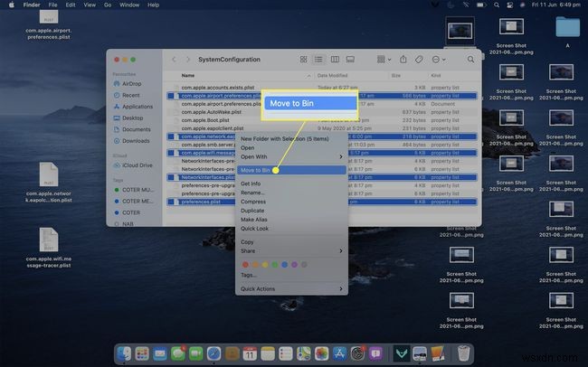This screenshot has height=367, width=588.
Task: Go back with the toolbar back arrow
Action: 175,60
